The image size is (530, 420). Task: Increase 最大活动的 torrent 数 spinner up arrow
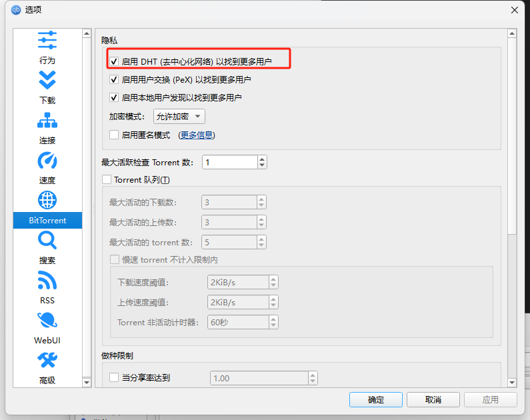(261, 239)
